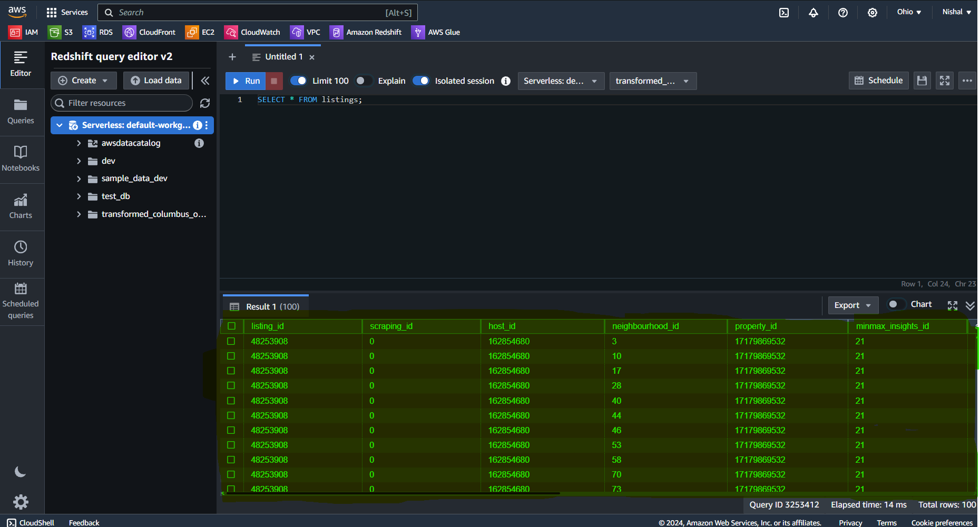
Task: Open RDS service shortcut
Action: pyautogui.click(x=98, y=32)
